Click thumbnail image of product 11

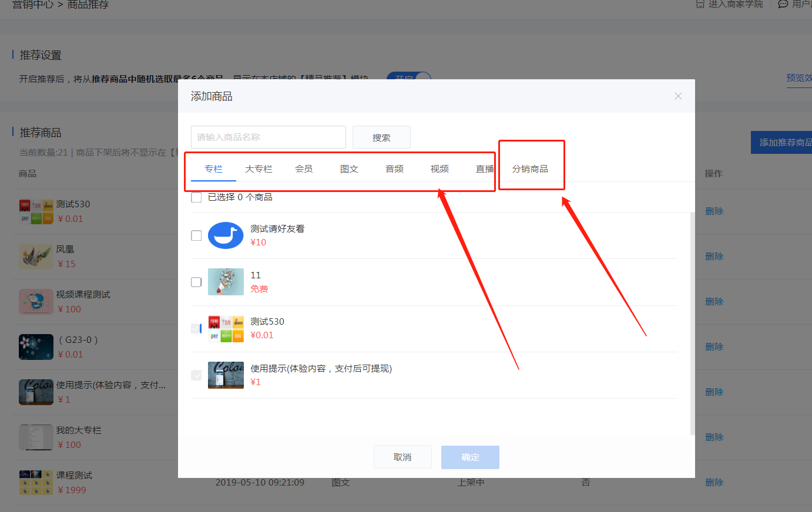pyautogui.click(x=226, y=282)
